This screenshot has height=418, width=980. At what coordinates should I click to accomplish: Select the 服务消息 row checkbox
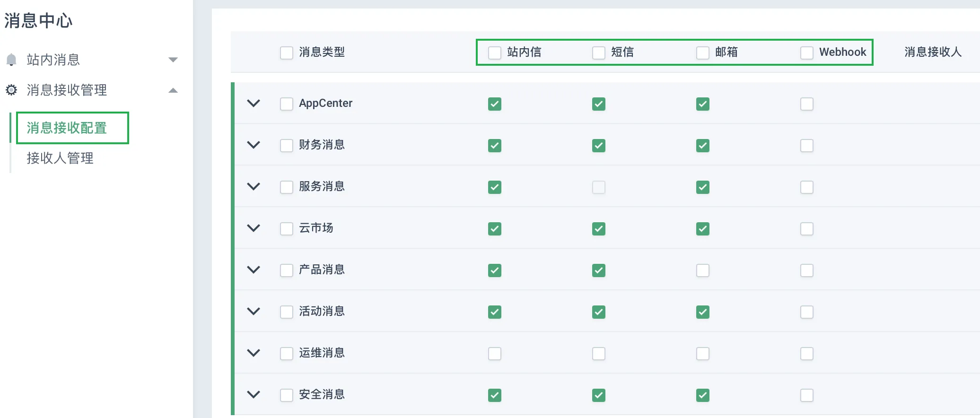[287, 187]
